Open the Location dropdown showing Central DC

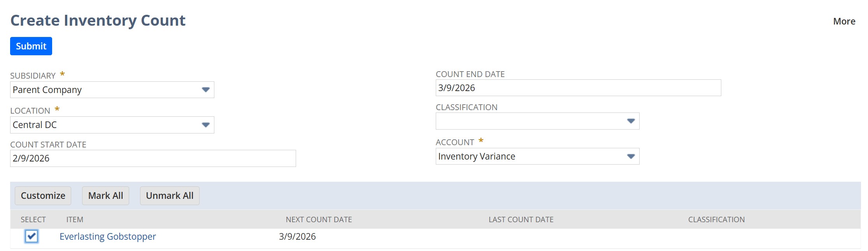point(112,125)
